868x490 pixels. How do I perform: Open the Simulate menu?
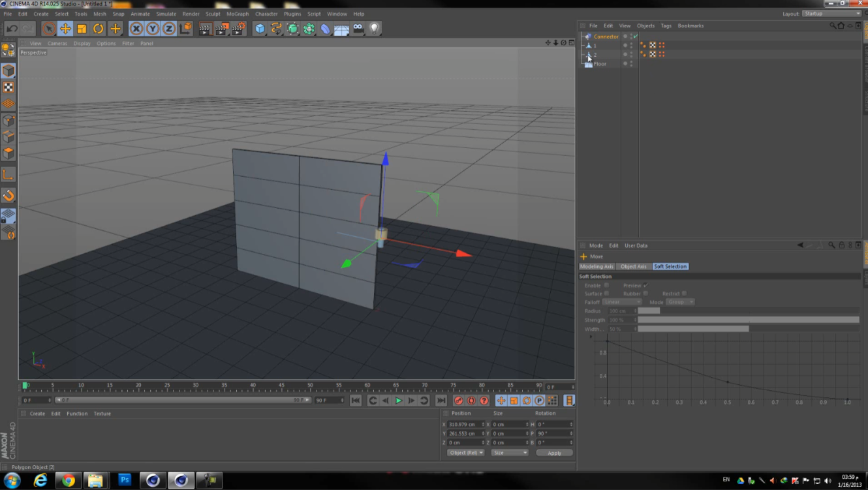[x=166, y=14]
